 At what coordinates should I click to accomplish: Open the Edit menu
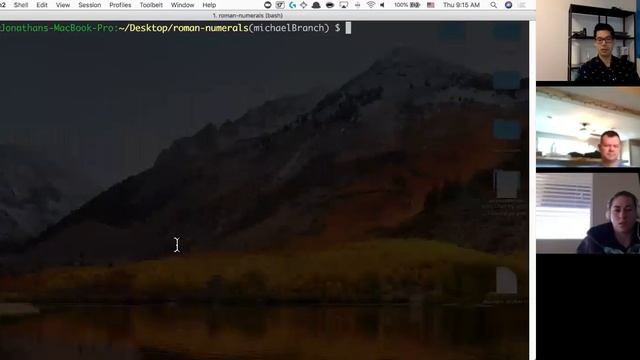pos(42,5)
